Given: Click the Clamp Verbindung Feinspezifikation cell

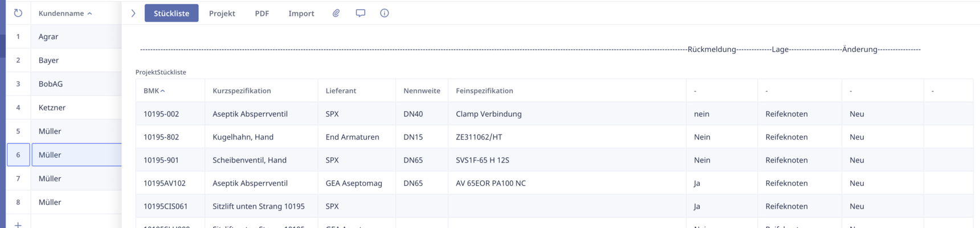Looking at the screenshot, I should pos(488,114).
